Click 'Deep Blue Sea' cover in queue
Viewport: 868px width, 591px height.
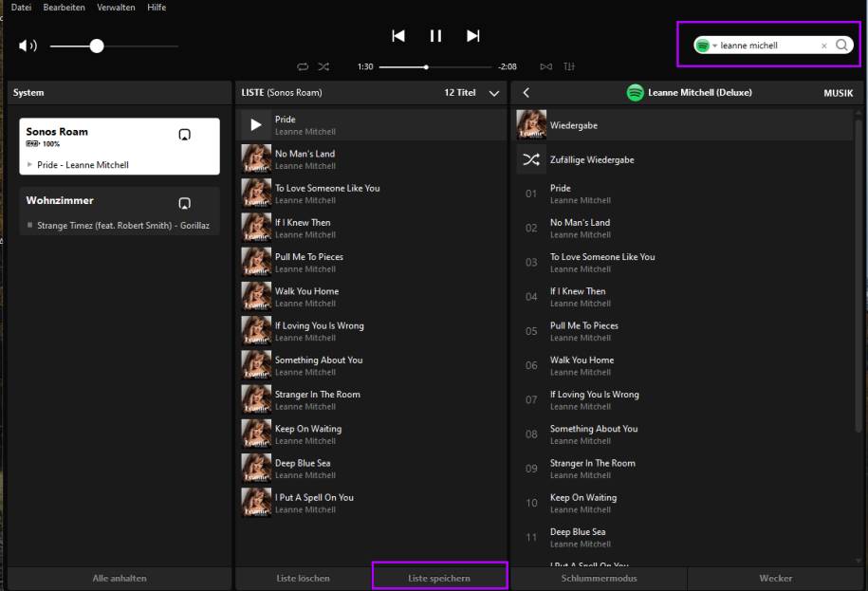[256, 469]
